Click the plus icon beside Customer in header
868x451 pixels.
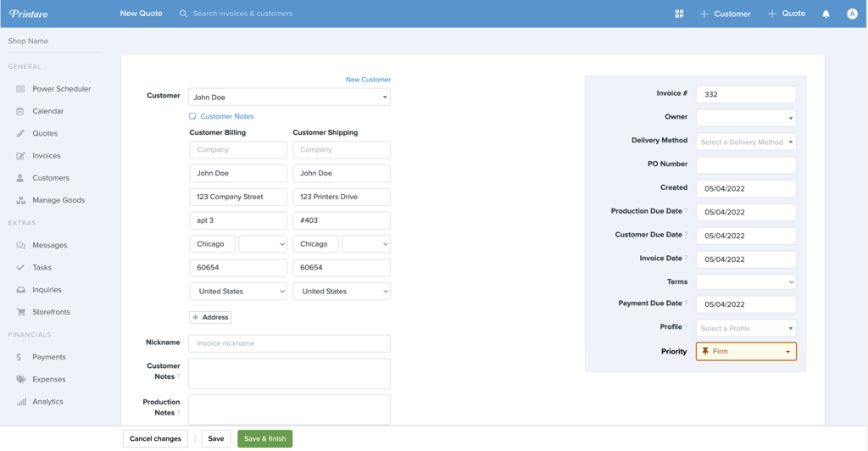point(704,14)
